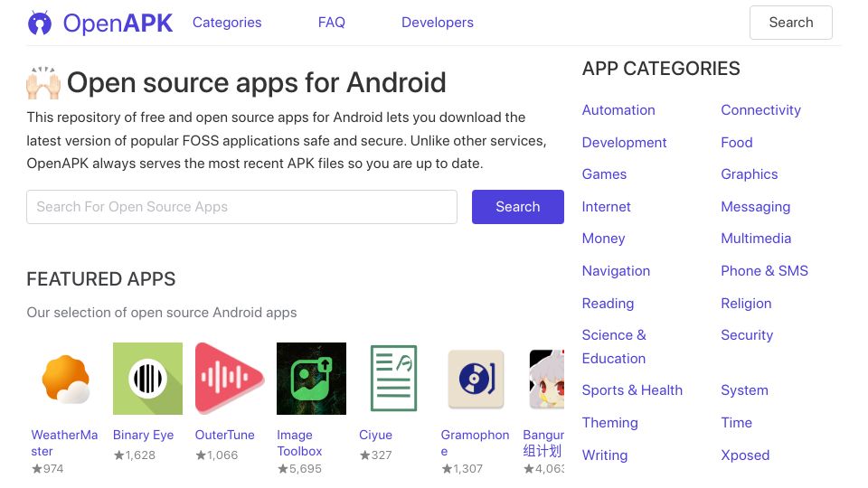The width and height of the screenshot is (868, 488).
Task: Browse the Automation category
Action: pos(618,110)
